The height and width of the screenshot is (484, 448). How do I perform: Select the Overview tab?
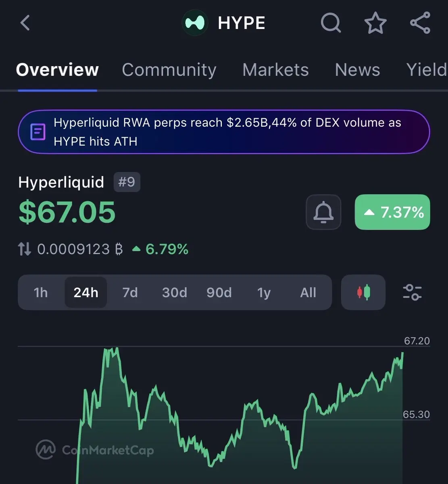point(57,70)
